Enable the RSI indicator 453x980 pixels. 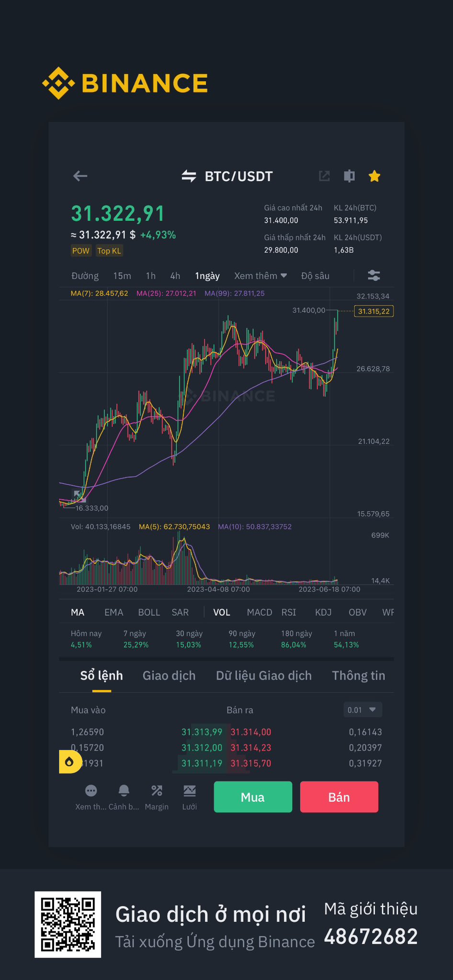click(x=289, y=612)
